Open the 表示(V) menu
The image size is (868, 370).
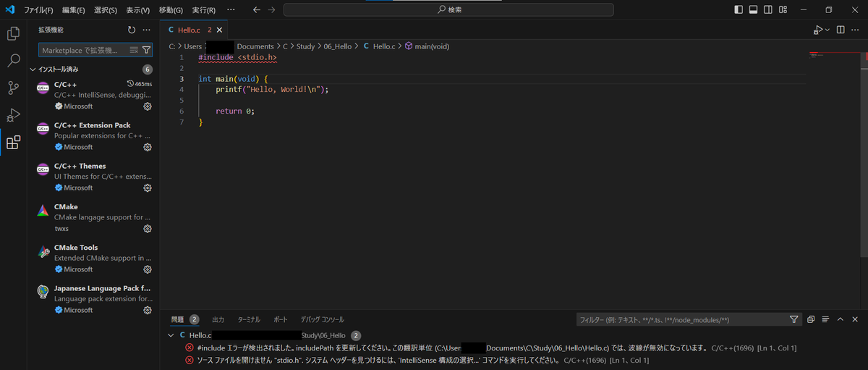[x=138, y=10]
